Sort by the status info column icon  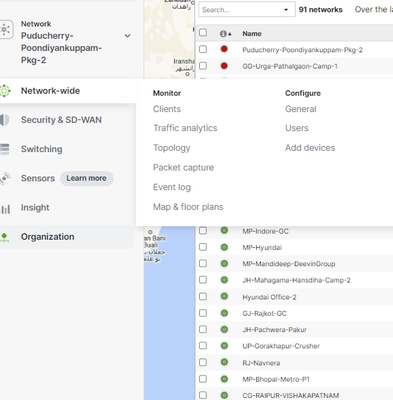pyautogui.click(x=225, y=34)
